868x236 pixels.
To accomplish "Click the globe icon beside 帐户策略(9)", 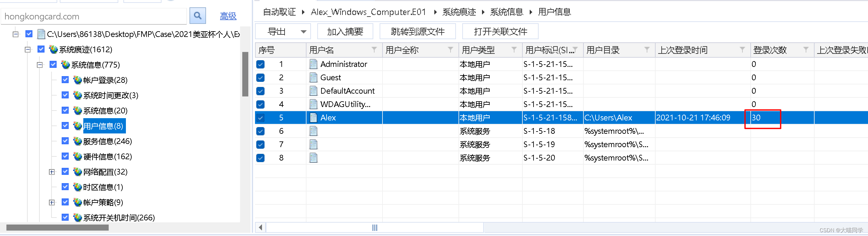I will pos(78,202).
